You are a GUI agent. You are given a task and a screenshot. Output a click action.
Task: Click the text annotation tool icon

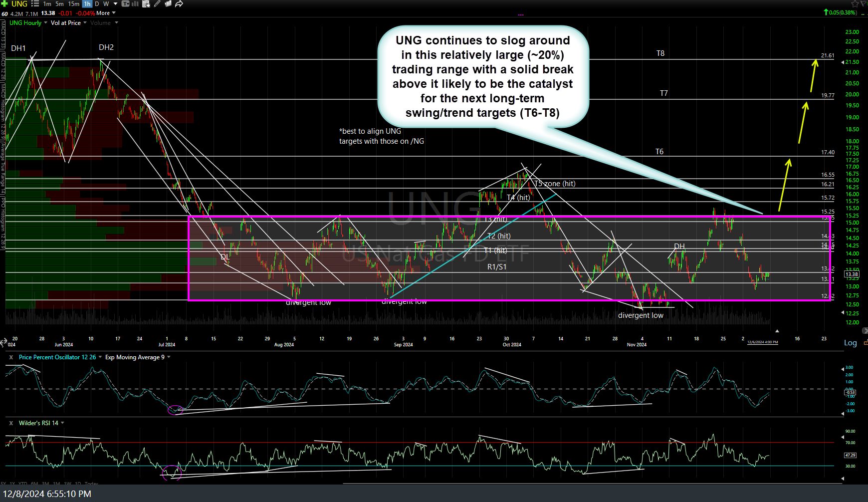click(126, 4)
